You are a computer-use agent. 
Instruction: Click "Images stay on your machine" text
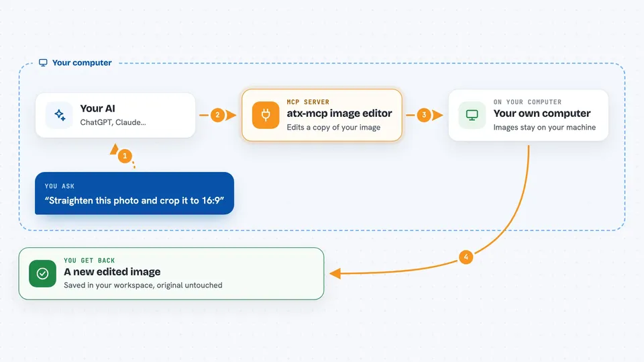click(544, 127)
